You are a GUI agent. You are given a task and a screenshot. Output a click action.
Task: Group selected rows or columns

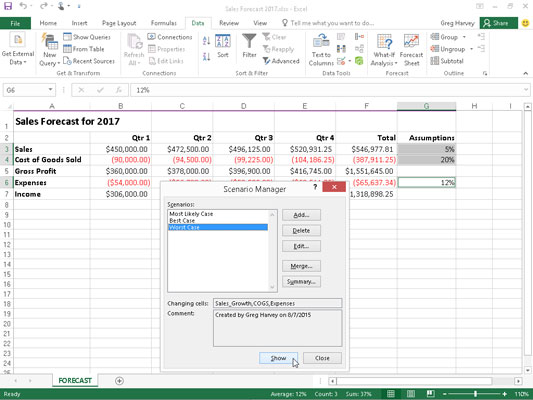click(444, 37)
